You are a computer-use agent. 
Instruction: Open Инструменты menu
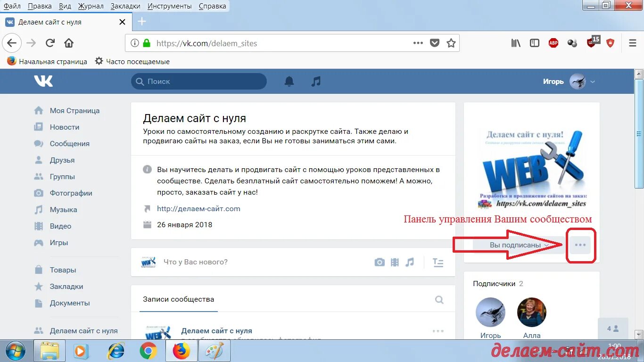[170, 6]
